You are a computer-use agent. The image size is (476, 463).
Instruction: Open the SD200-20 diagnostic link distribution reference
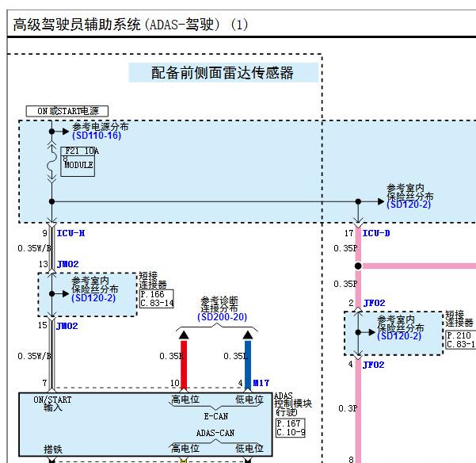(223, 317)
